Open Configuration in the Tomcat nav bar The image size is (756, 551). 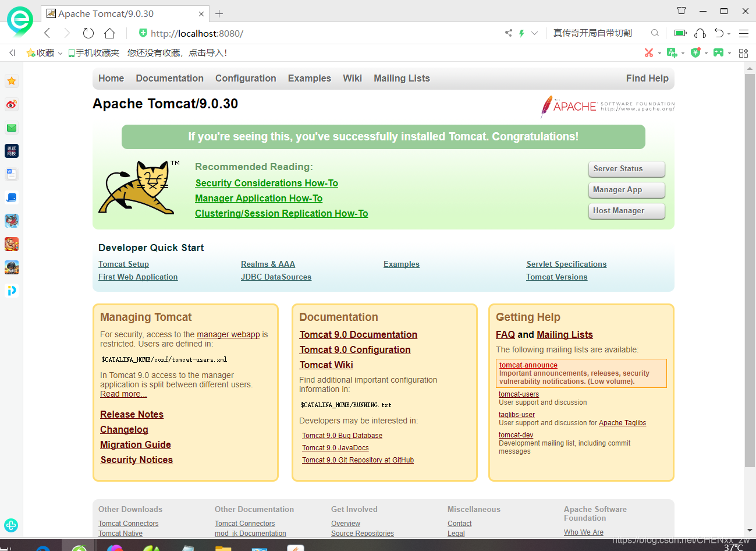coord(246,79)
